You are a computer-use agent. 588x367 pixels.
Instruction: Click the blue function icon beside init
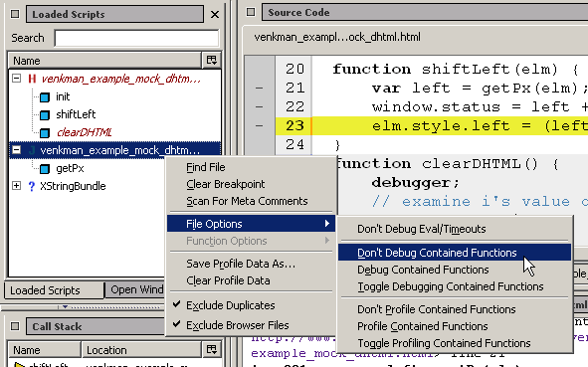pos(45,97)
